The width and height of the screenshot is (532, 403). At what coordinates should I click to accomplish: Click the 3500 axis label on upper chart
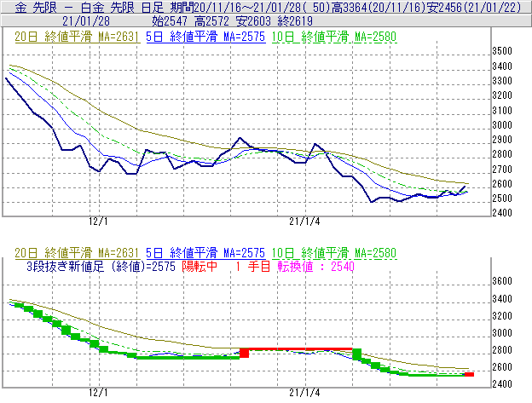502,51
